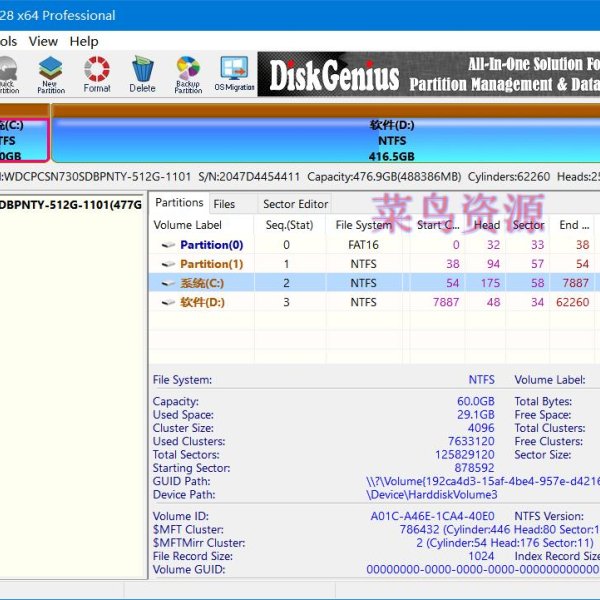The width and height of the screenshot is (600, 600).
Task: Click the Capacity value 60.0GB
Action: (476, 401)
